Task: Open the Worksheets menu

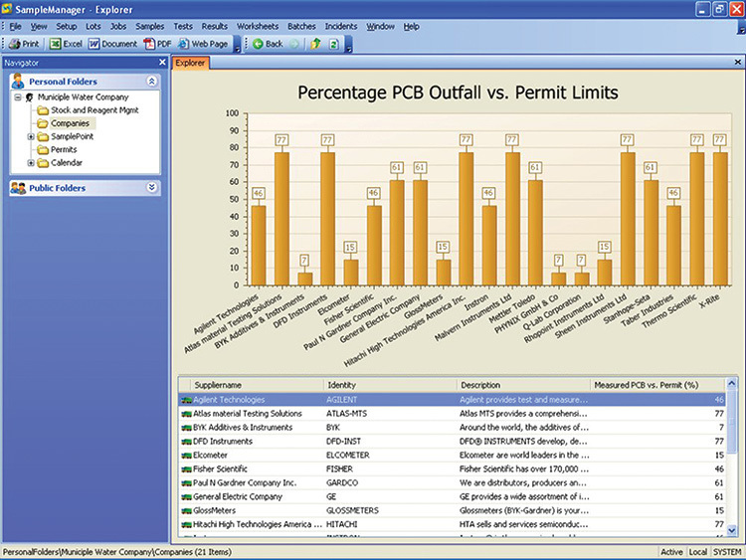Action: click(x=258, y=26)
